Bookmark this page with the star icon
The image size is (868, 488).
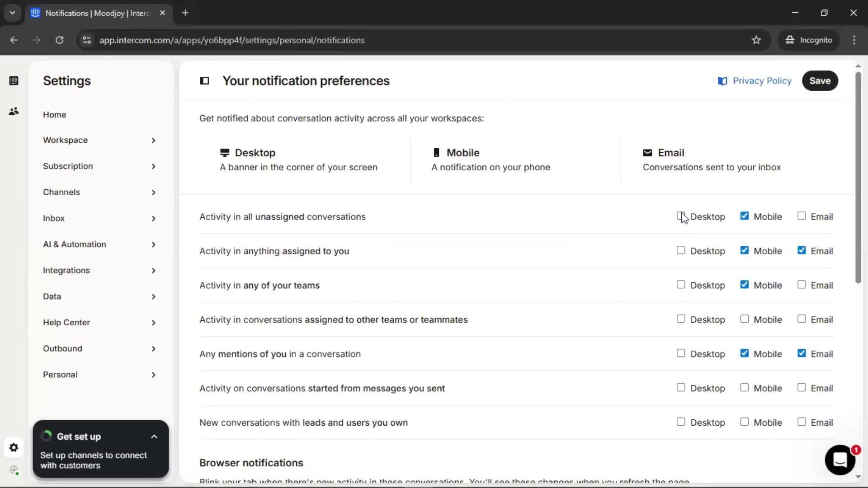(756, 40)
